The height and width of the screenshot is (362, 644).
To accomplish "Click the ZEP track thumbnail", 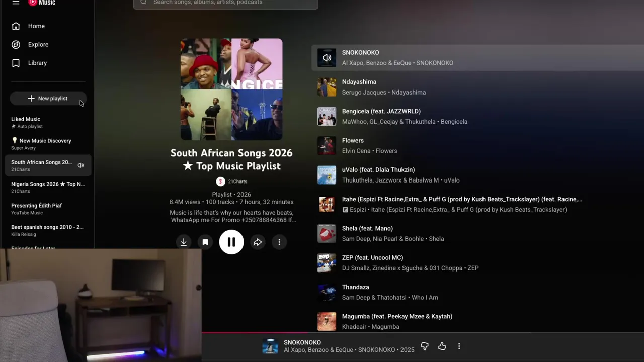I will [327, 263].
